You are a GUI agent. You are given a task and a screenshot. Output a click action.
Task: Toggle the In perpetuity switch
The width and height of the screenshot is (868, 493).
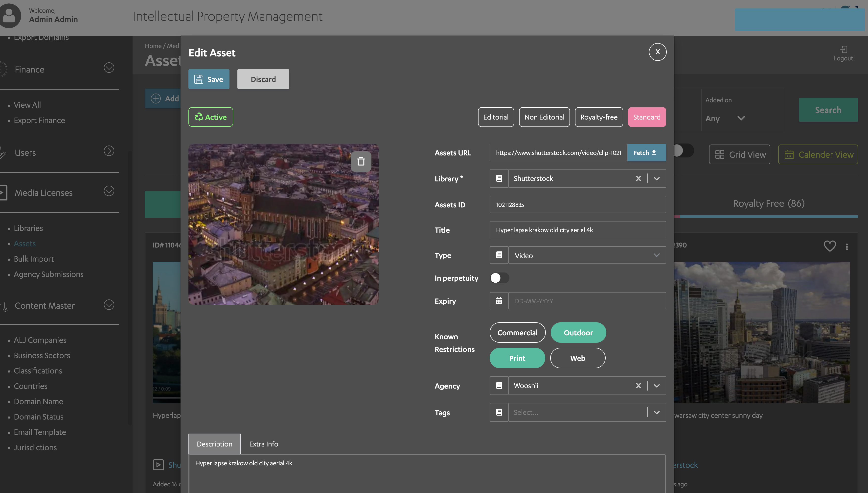(499, 278)
